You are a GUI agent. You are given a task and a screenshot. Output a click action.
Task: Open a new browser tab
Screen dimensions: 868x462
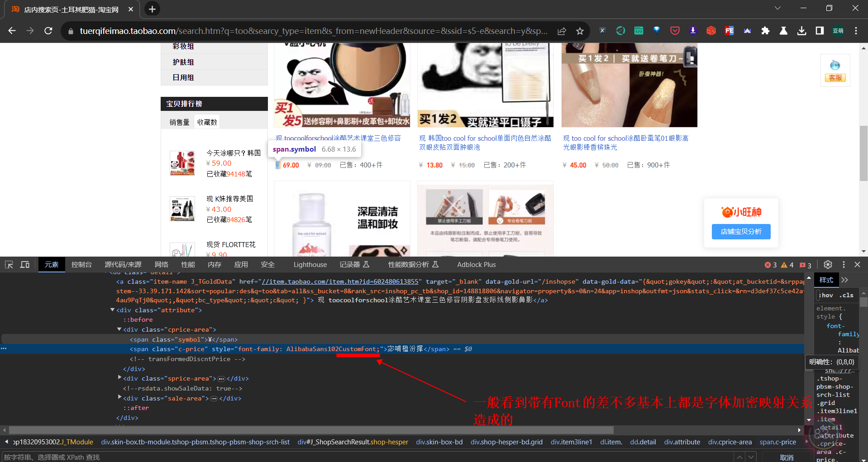click(x=152, y=9)
